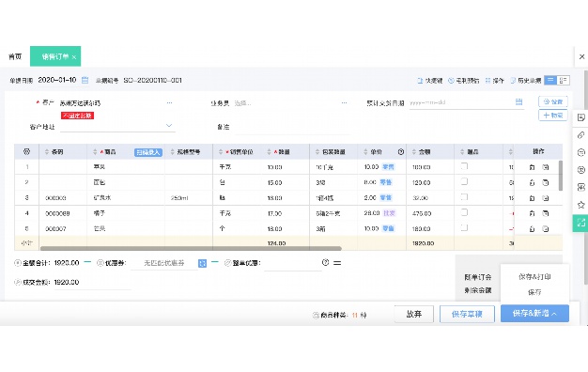
Task: Click the table settings gear icon in header
Action: (x=26, y=151)
